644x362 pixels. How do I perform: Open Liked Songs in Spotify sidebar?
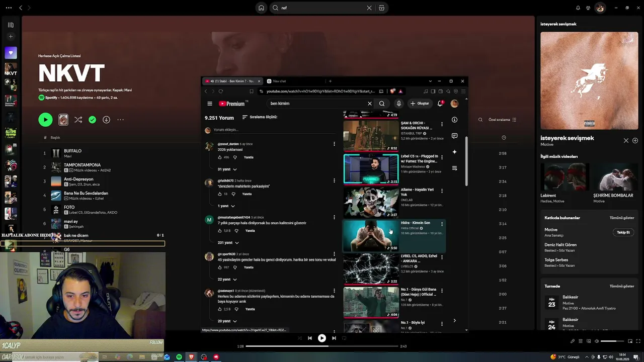(11, 53)
